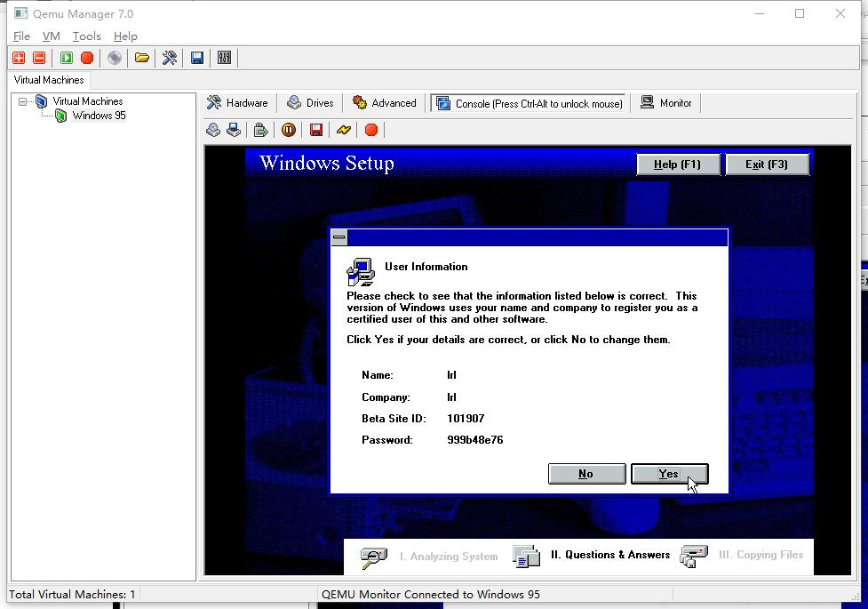Click the 'II. Questions & Answers' step label
868x609 pixels.
610,555
